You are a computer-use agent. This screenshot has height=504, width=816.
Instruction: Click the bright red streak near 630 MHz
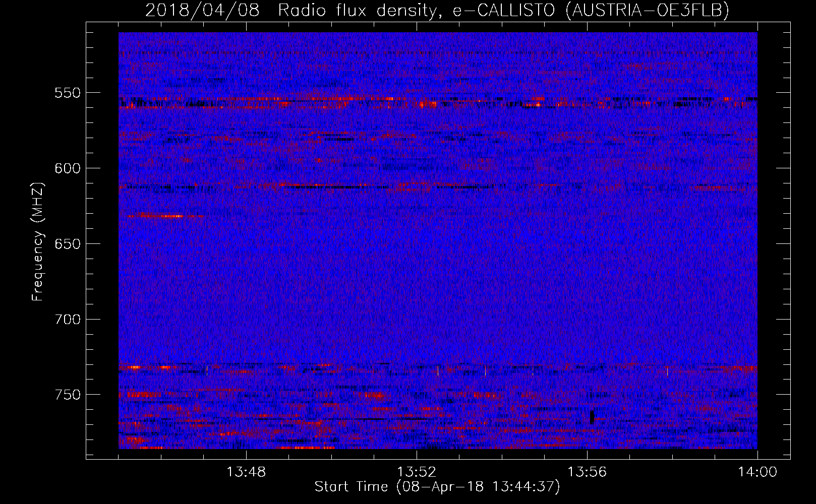[x=165, y=216]
